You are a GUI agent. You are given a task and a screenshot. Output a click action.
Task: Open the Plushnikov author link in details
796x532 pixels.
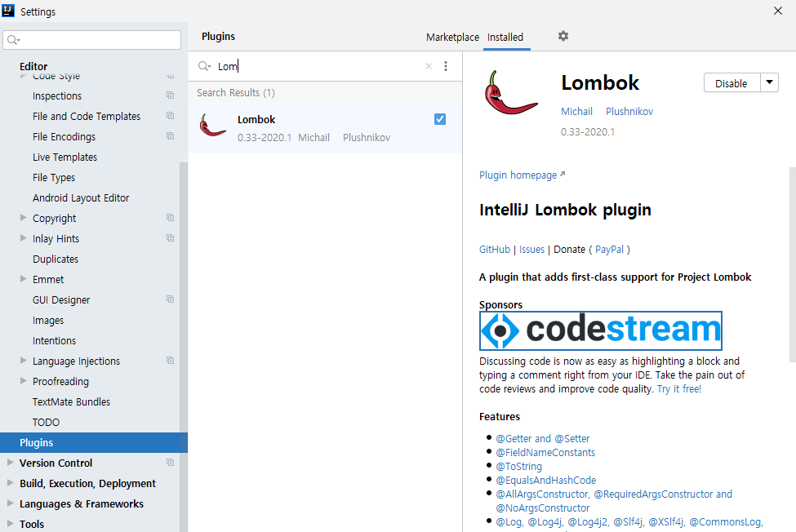(629, 112)
